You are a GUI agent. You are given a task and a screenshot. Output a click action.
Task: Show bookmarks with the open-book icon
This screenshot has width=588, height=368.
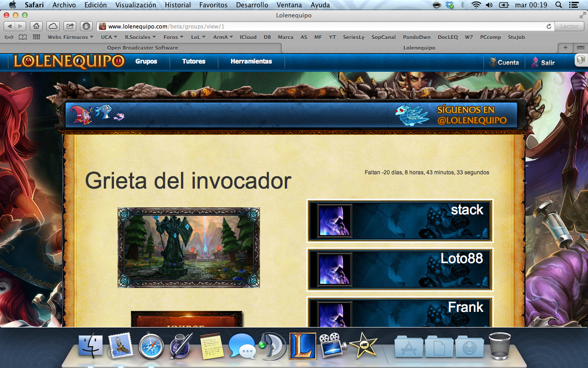click(23, 37)
